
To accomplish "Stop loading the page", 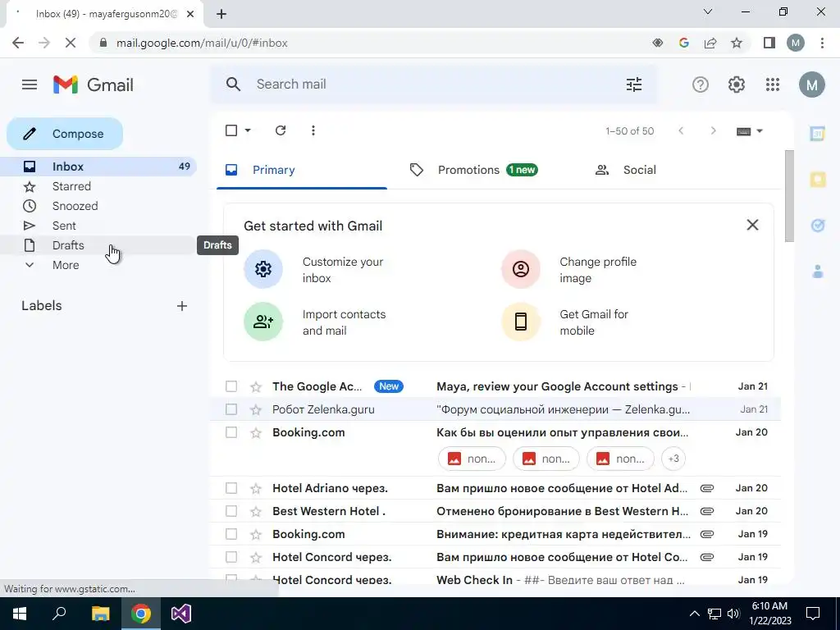I will 71,43.
